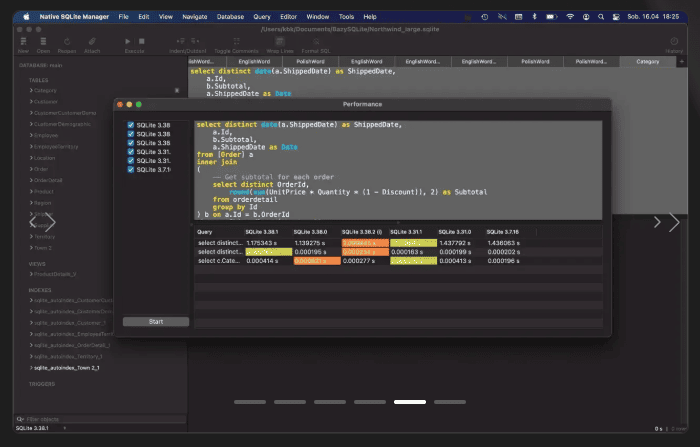This screenshot has width=700, height=447.
Task: Open the SQLite 3.38.1 version selector in status bar
Action: click(41, 428)
